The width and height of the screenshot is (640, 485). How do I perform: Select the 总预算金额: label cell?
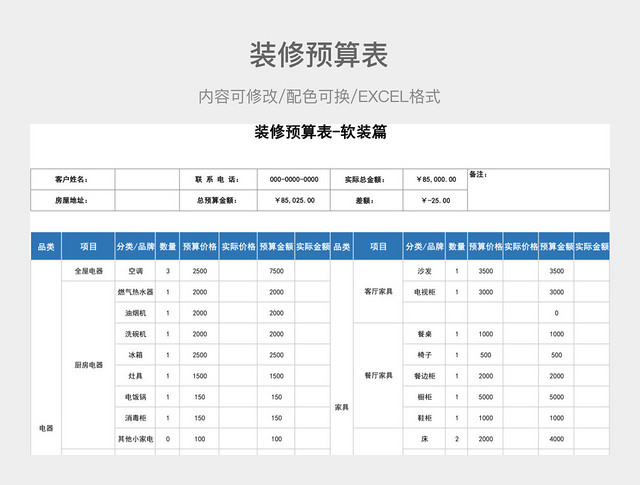(x=218, y=200)
